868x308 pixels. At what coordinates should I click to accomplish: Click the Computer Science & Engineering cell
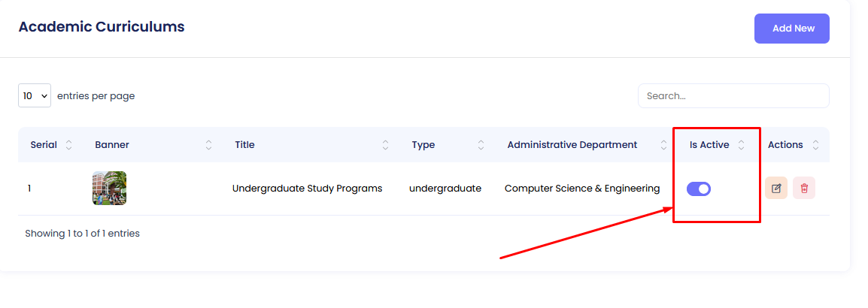coord(582,189)
